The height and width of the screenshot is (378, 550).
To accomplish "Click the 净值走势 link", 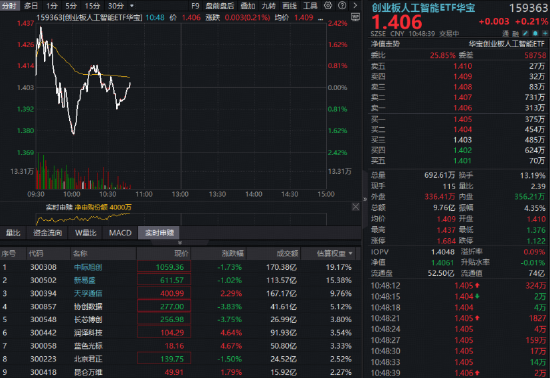I will (385, 44).
